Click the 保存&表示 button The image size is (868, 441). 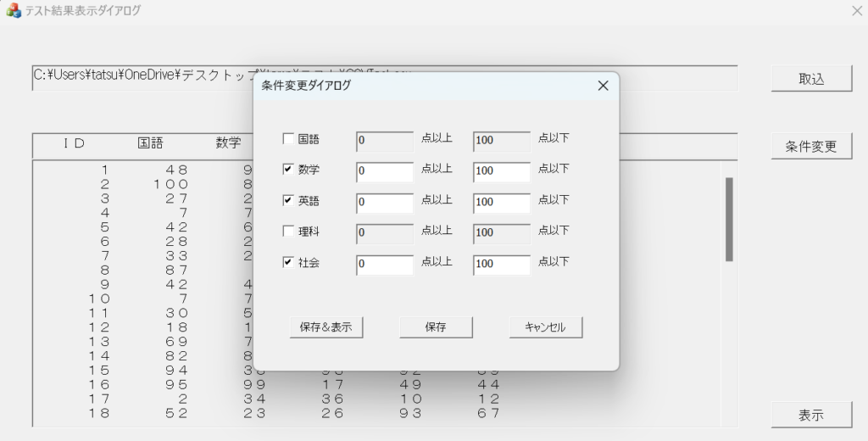pos(326,327)
